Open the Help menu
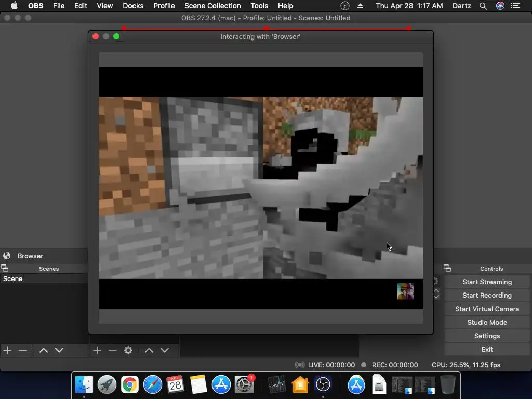 click(285, 6)
